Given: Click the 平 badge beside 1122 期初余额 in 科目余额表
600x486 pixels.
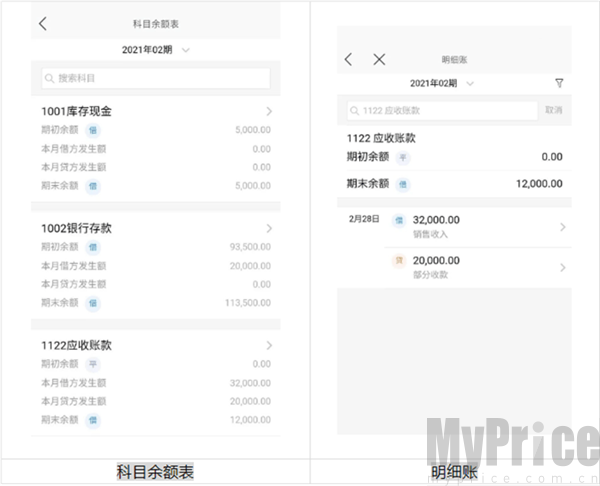Looking at the screenshot, I should [93, 364].
